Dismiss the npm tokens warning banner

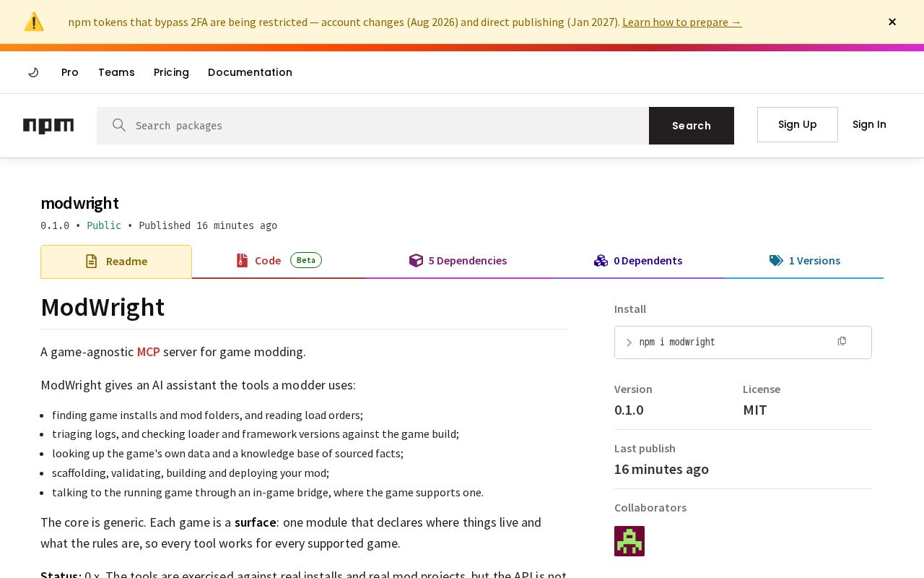coord(892,22)
